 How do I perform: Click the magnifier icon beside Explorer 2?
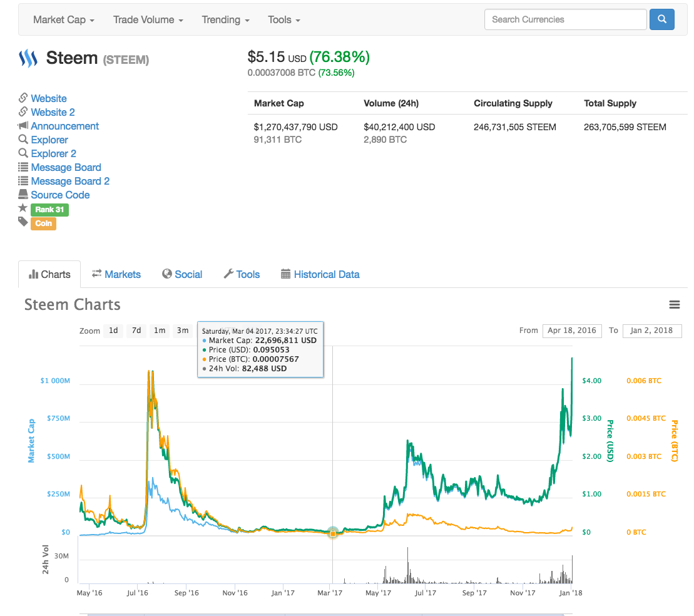click(23, 153)
